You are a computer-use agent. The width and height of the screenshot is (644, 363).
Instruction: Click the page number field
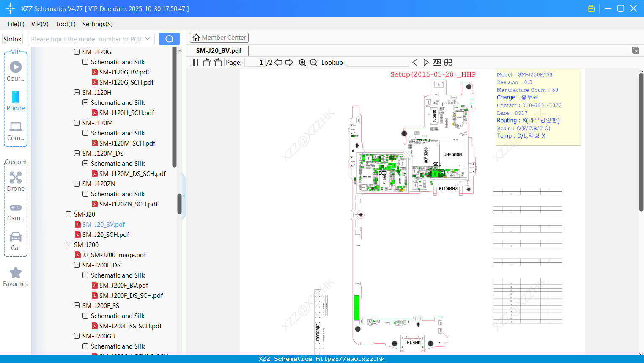click(x=255, y=63)
